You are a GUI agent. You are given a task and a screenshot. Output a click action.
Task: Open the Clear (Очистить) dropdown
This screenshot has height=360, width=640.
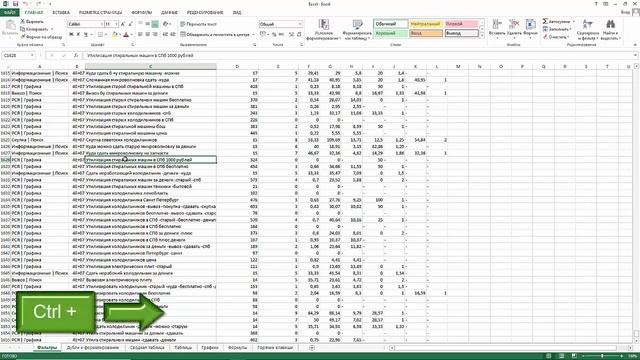click(557, 37)
